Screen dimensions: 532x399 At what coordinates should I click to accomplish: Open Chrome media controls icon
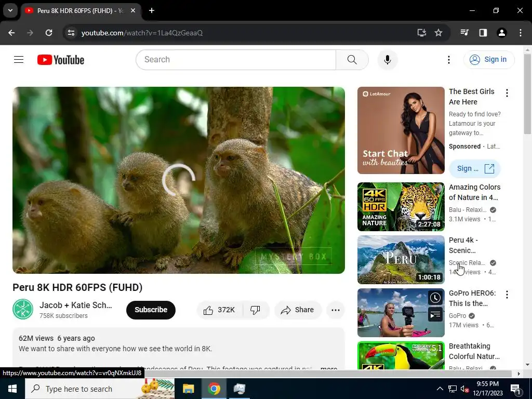464,33
